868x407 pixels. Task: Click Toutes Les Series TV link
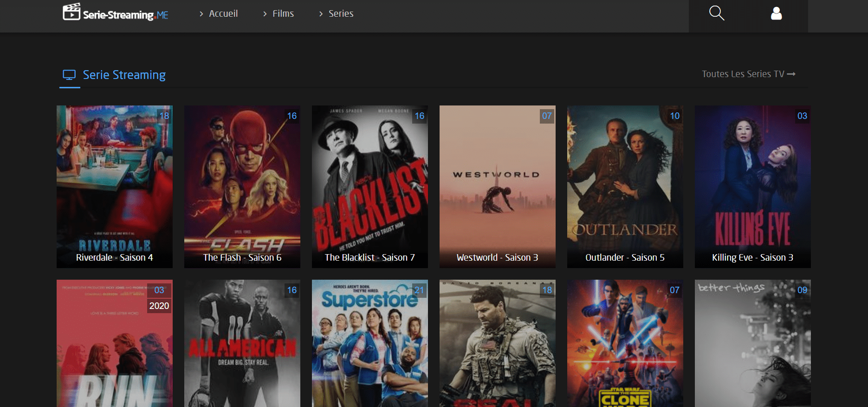749,74
